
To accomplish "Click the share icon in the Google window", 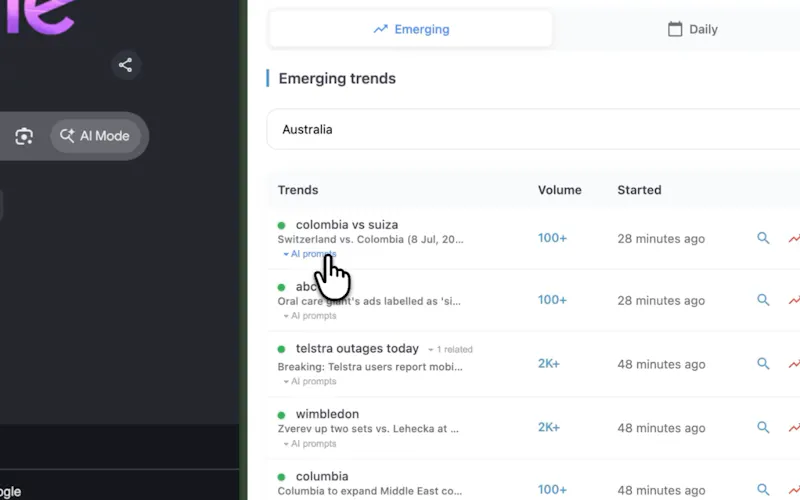I will click(x=126, y=65).
